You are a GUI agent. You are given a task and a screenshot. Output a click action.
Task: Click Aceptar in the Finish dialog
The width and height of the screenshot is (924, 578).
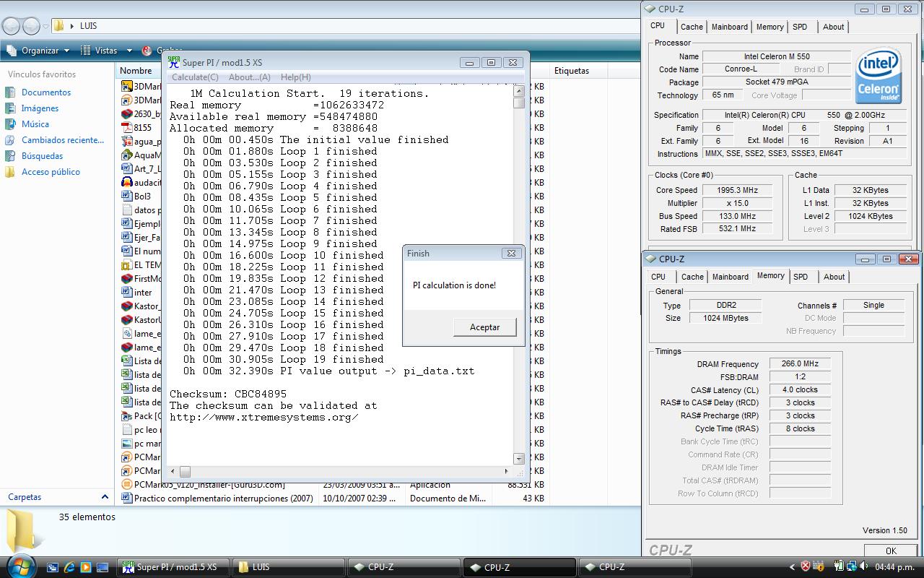tap(484, 327)
